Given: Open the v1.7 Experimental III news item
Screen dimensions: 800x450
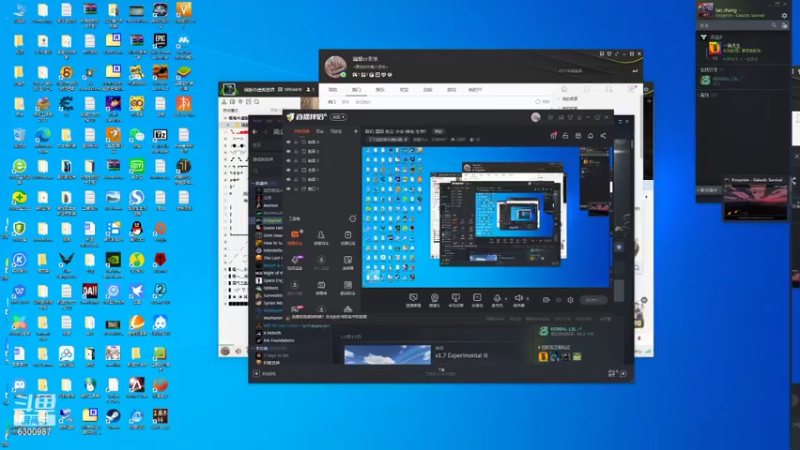Looking at the screenshot, I should [x=461, y=355].
